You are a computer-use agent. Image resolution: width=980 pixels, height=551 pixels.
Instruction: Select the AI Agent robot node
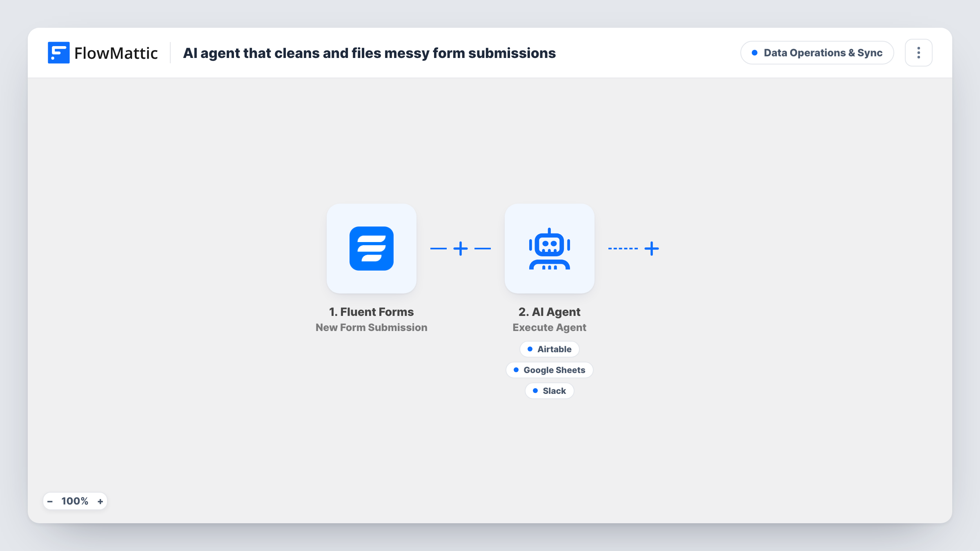coord(549,249)
